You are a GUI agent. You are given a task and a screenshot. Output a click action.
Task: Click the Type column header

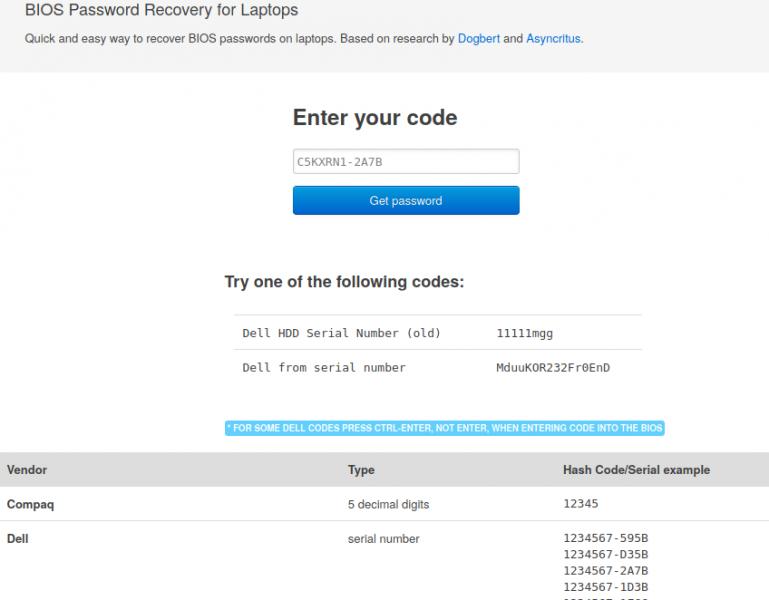tap(361, 470)
